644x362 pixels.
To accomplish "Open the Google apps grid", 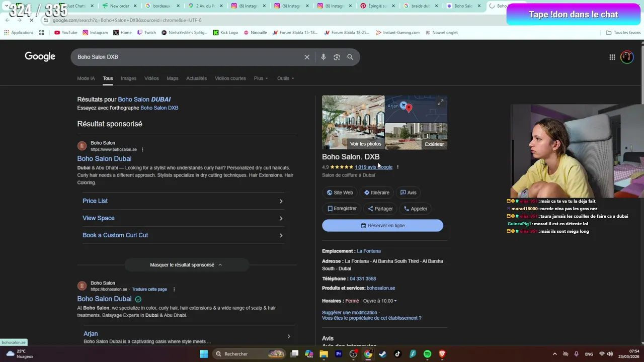I will 612,57.
